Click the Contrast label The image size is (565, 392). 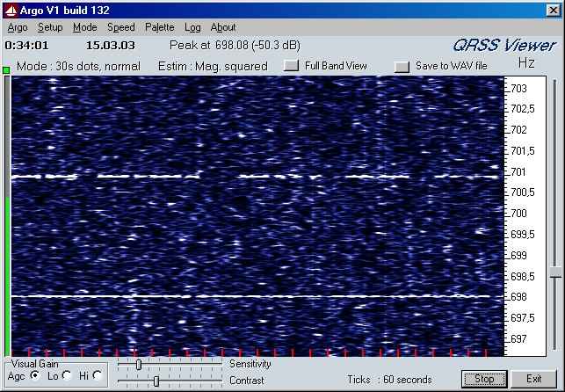click(247, 381)
